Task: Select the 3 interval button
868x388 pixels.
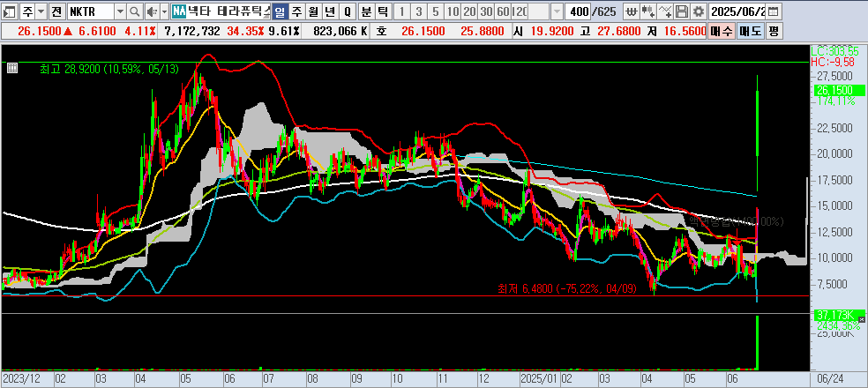Action: pos(419,11)
